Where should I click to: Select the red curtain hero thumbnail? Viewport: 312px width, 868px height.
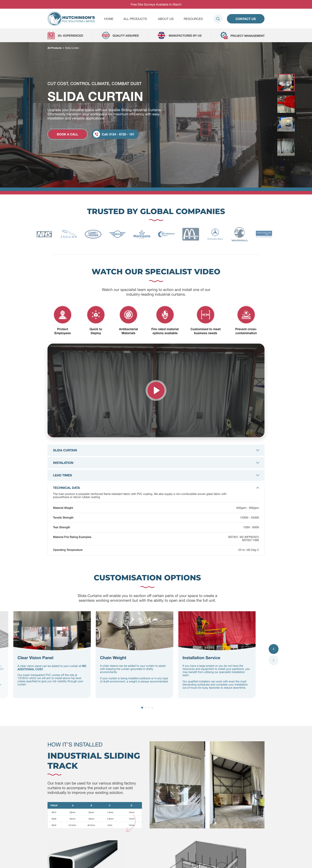286,104
